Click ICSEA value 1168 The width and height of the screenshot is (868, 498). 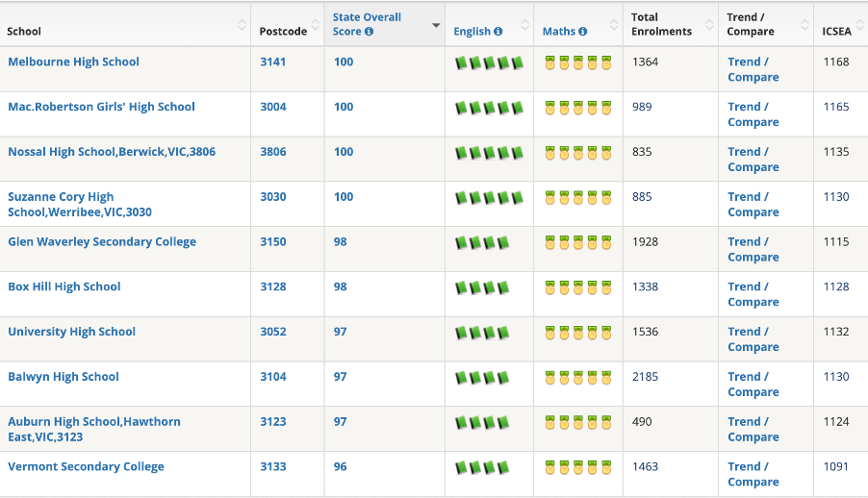(836, 62)
